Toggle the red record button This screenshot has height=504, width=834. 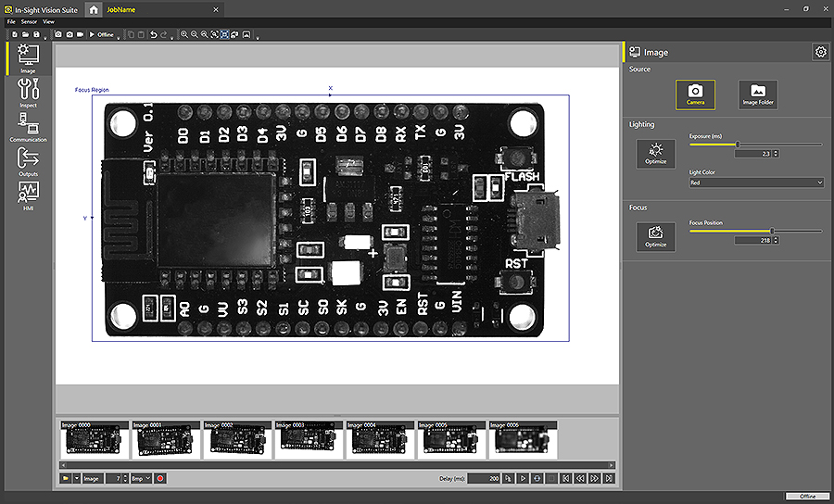160,478
